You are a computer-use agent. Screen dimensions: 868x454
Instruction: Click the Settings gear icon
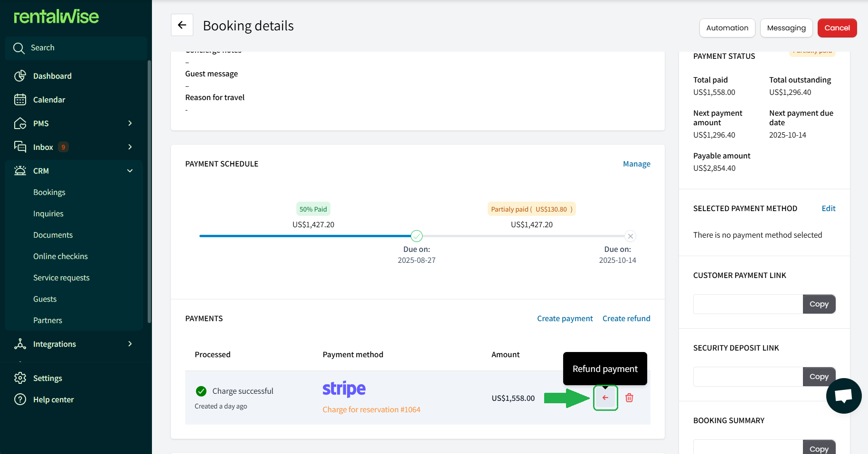[x=20, y=378]
